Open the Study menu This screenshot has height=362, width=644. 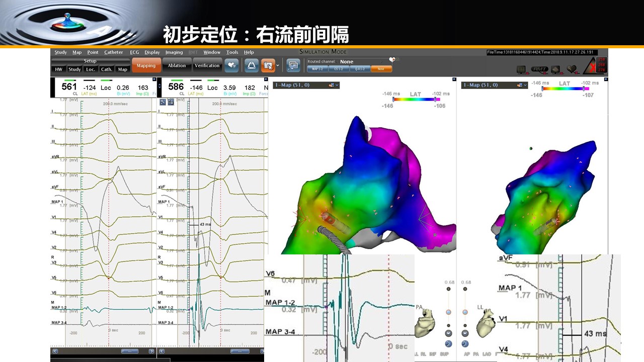tap(61, 52)
